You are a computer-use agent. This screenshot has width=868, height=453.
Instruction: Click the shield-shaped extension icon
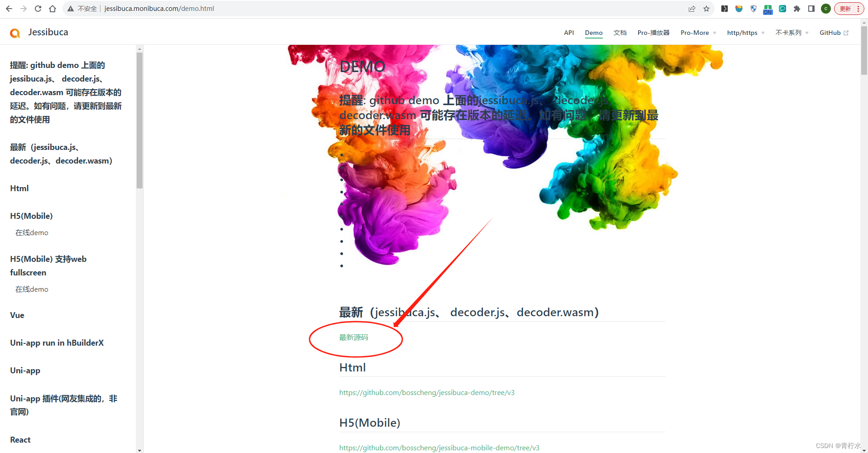tap(753, 9)
